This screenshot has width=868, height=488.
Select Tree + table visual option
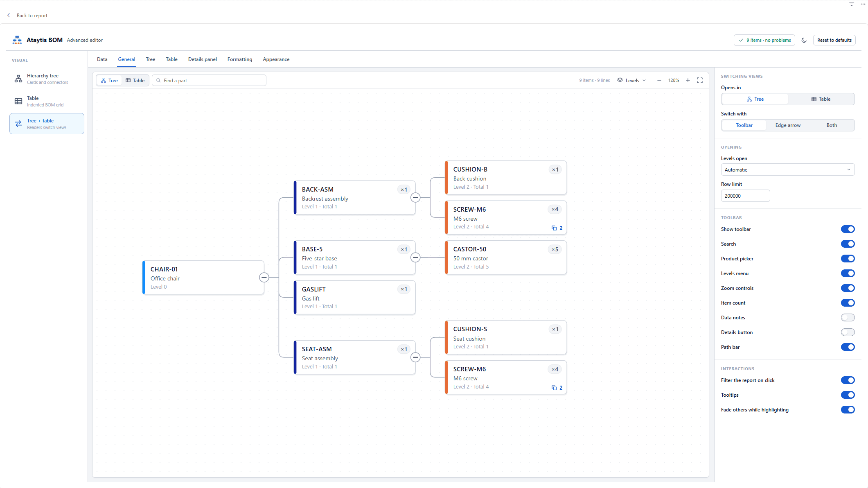[x=47, y=124]
